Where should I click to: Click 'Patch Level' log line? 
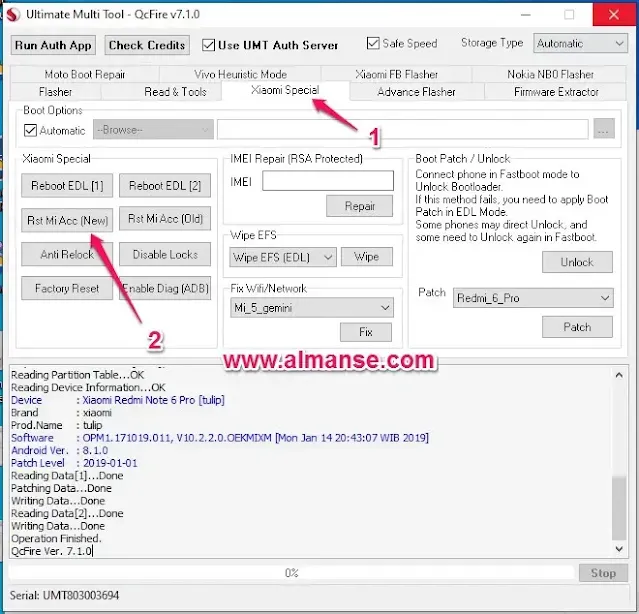click(74, 463)
